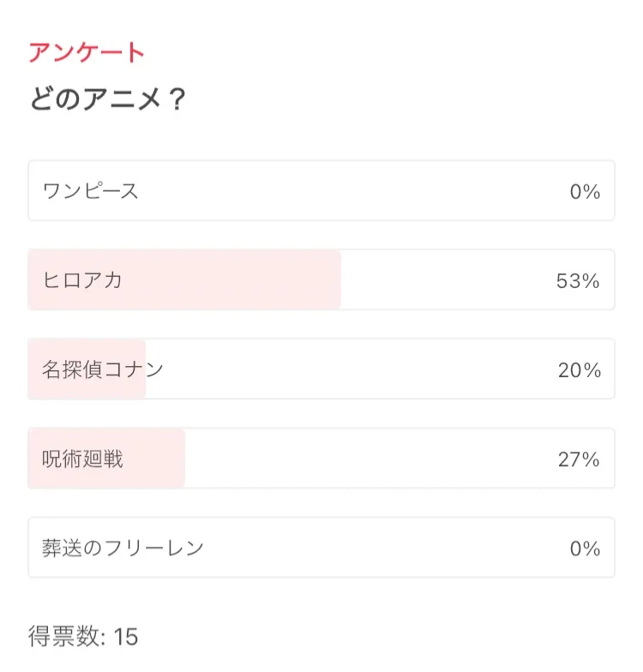Click the 53% result value
This screenshot has height=672, width=643.
click(578, 281)
